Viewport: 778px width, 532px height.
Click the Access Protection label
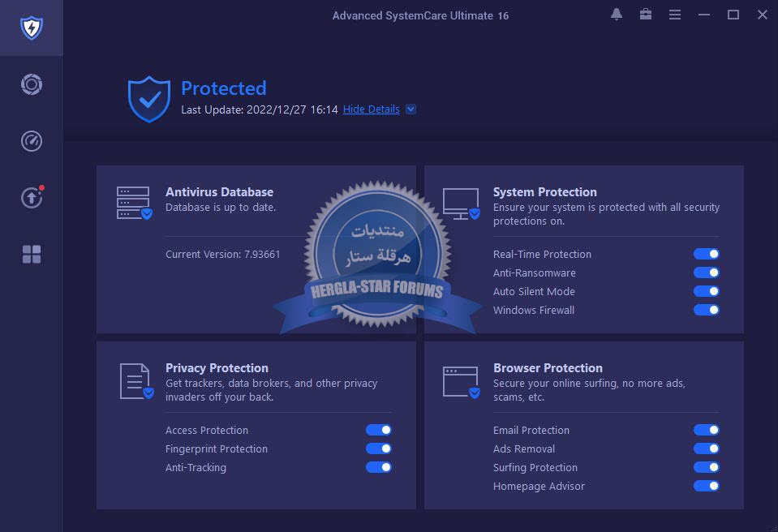[206, 431]
